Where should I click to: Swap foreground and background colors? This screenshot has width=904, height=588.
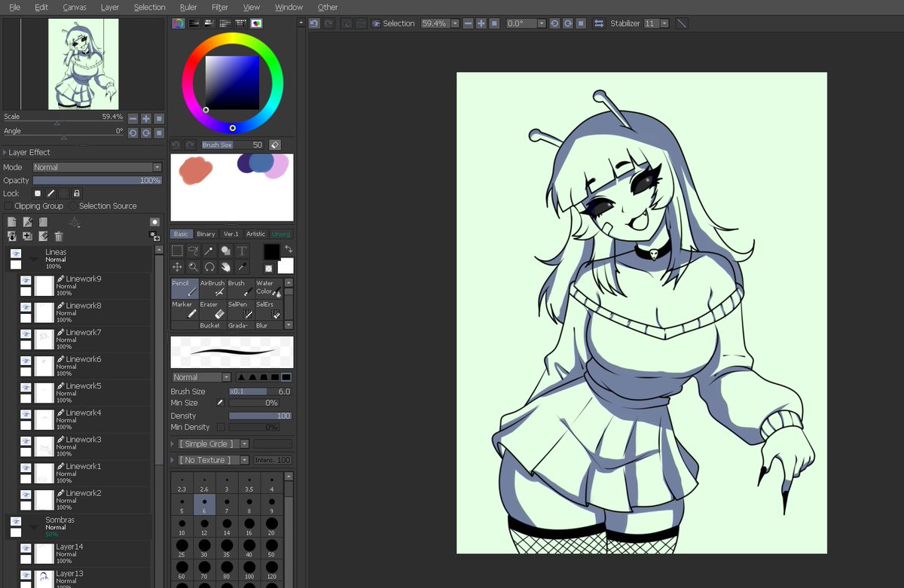coord(288,248)
